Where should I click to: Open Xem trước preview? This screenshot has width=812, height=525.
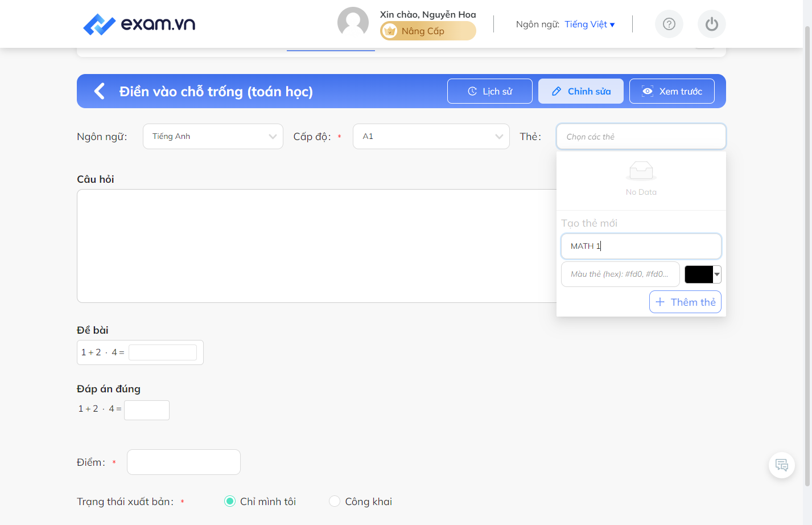pyautogui.click(x=672, y=91)
